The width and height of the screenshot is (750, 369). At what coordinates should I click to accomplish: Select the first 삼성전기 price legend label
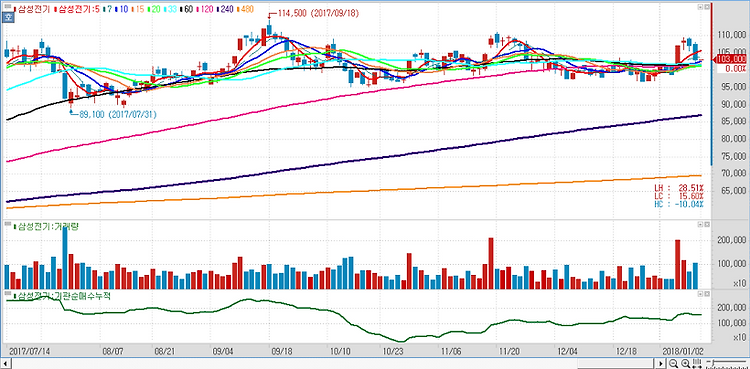33,9
